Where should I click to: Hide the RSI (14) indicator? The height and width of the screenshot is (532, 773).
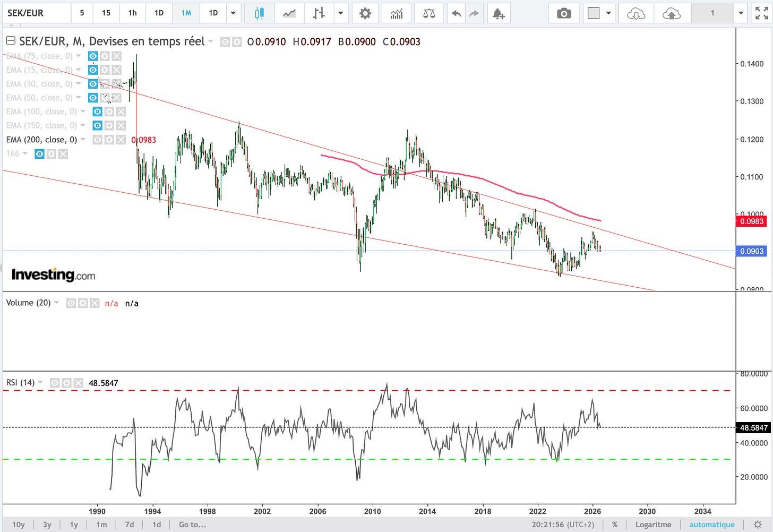55,383
